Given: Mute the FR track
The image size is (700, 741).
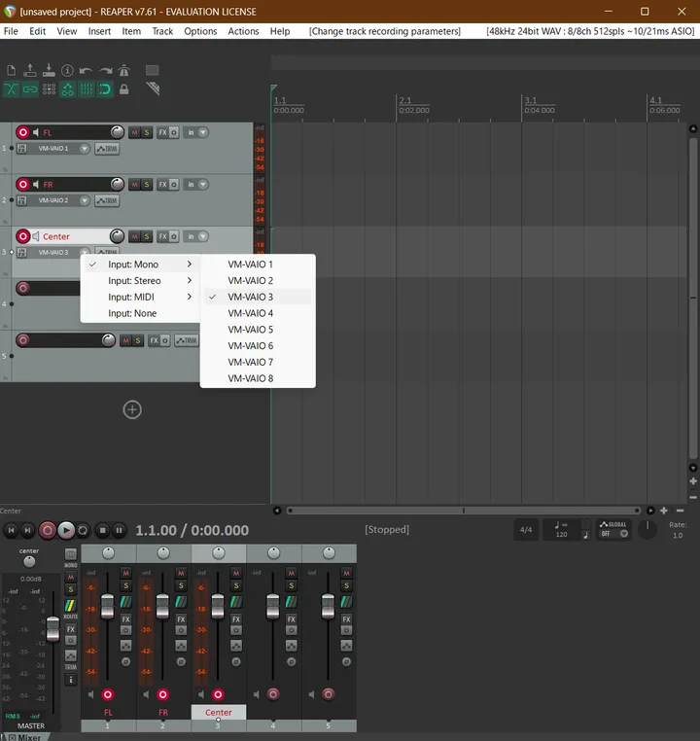Looking at the screenshot, I should pyautogui.click(x=135, y=185).
